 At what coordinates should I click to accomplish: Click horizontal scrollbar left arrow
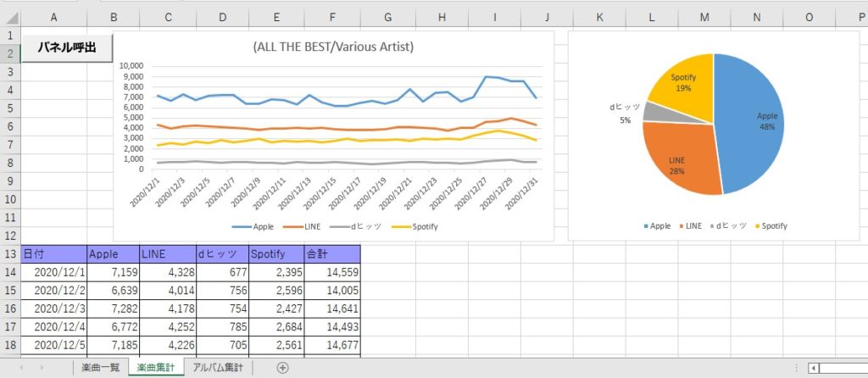(x=814, y=368)
